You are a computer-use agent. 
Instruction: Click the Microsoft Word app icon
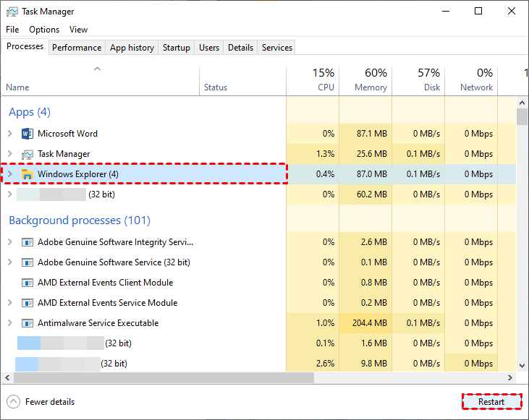tap(27, 134)
